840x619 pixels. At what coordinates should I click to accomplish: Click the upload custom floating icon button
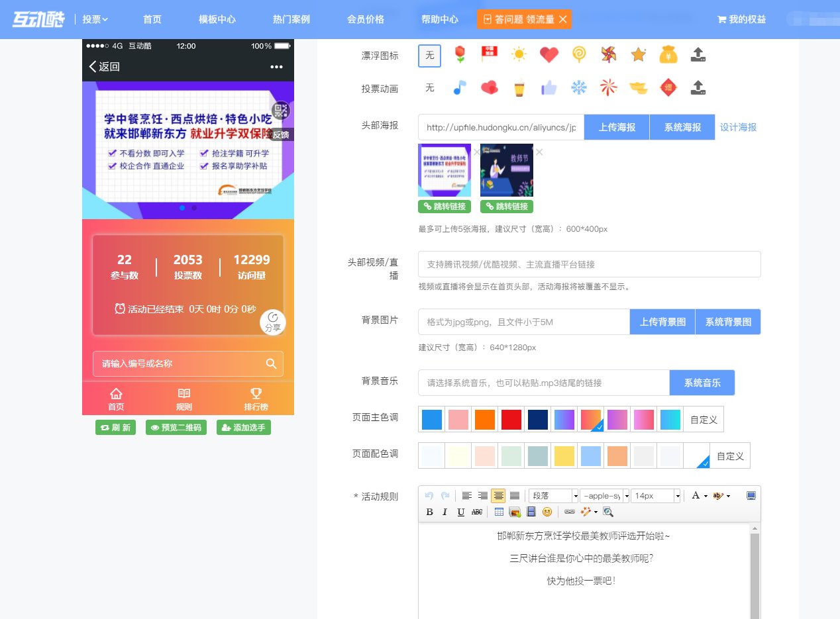(698, 56)
